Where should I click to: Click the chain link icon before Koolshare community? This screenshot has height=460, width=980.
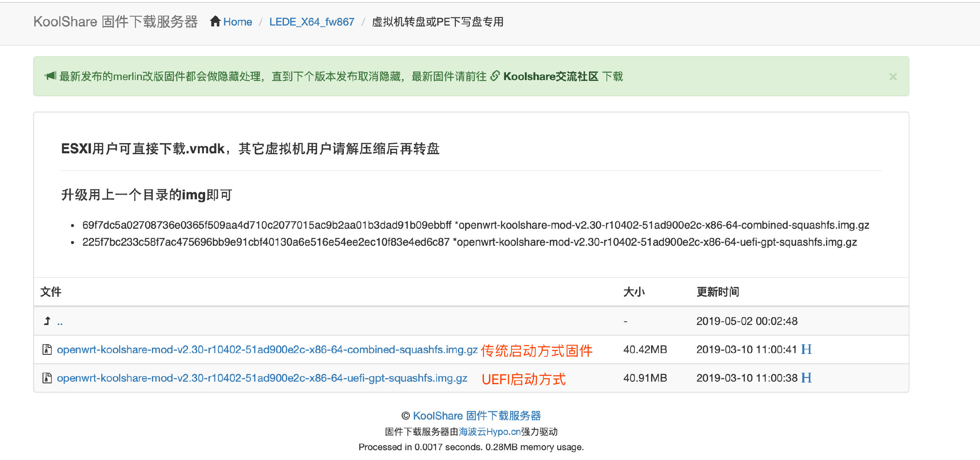[x=494, y=76]
